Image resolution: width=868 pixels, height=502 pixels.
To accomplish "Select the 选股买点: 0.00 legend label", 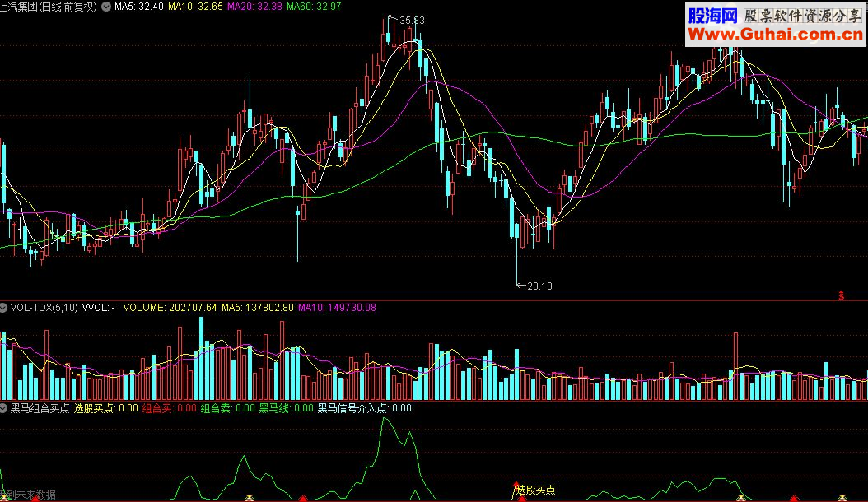I will [x=105, y=408].
